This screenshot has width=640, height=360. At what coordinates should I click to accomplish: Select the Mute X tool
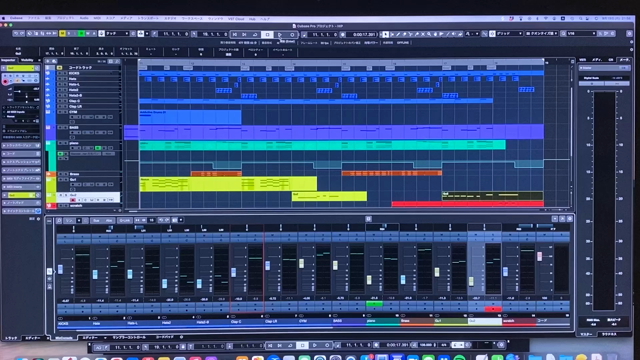(423, 34)
